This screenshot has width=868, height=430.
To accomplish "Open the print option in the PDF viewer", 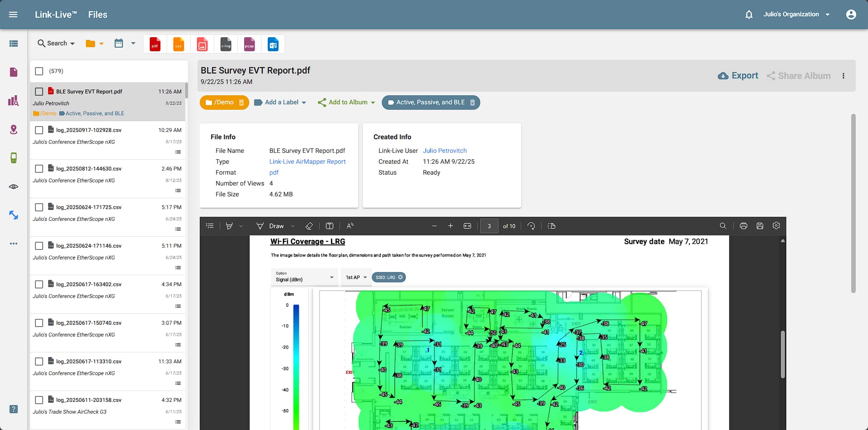I will [743, 225].
